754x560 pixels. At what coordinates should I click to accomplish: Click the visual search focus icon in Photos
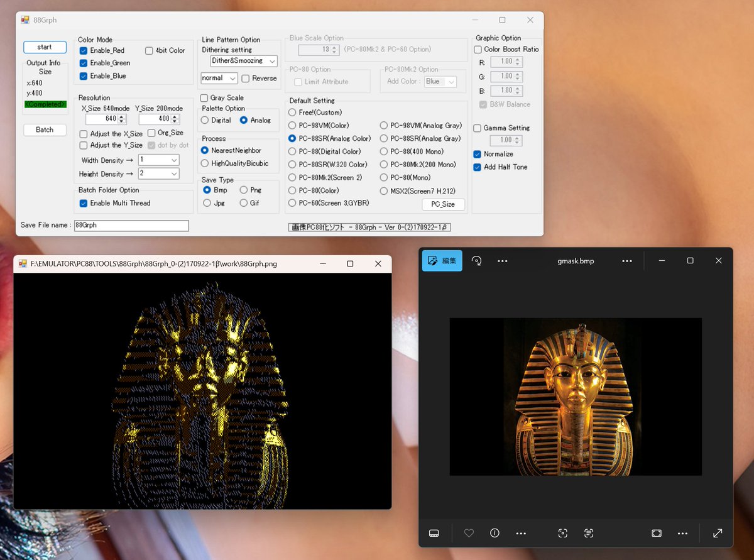pyautogui.click(x=562, y=533)
